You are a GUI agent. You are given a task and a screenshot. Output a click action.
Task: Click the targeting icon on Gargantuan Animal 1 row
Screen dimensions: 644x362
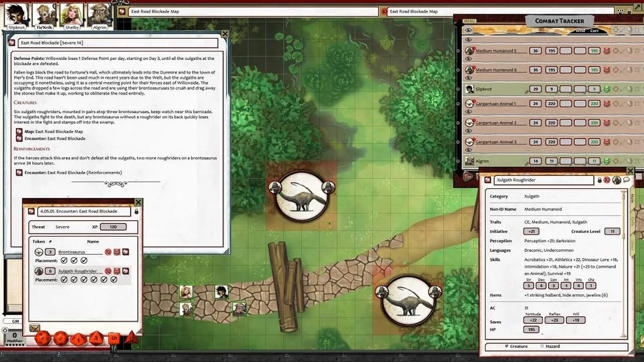pyautogui.click(x=615, y=104)
